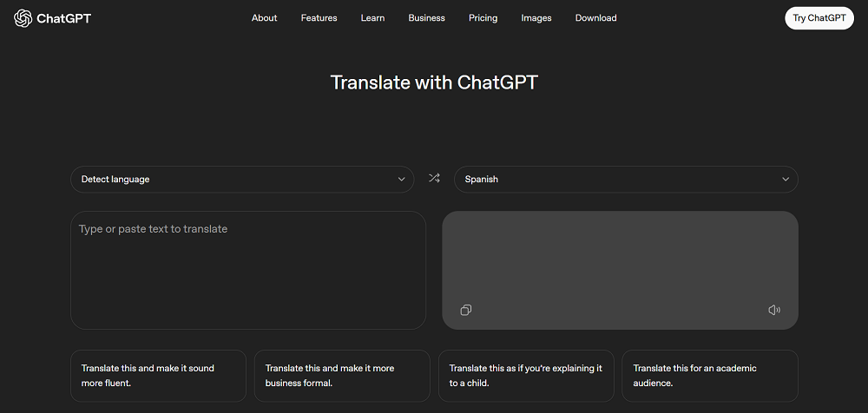Choose 'make it more business formal' prompt
868x413 pixels.
coord(342,376)
